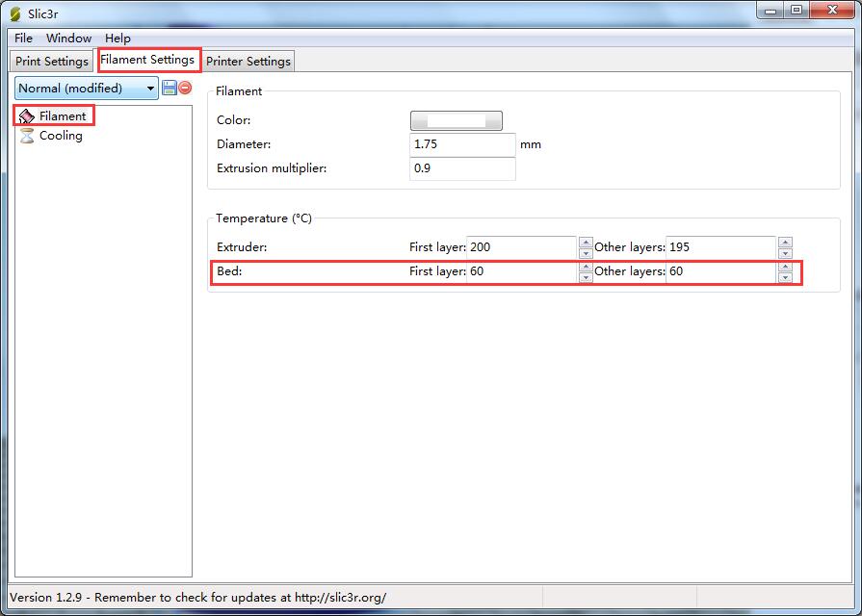Click the Diameter input field
Viewport: 862px width, 616px height.
point(462,144)
